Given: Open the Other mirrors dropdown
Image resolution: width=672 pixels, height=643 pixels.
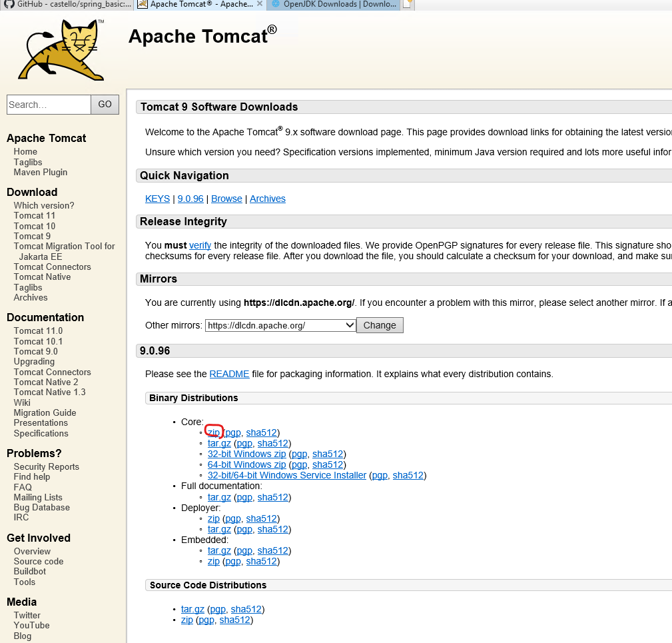Looking at the screenshot, I should pos(280,325).
